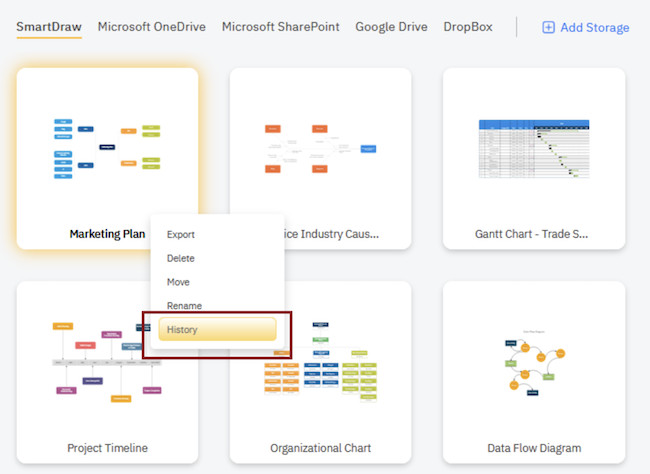
Task: Choose Delete from the context menu
Action: [x=181, y=258]
